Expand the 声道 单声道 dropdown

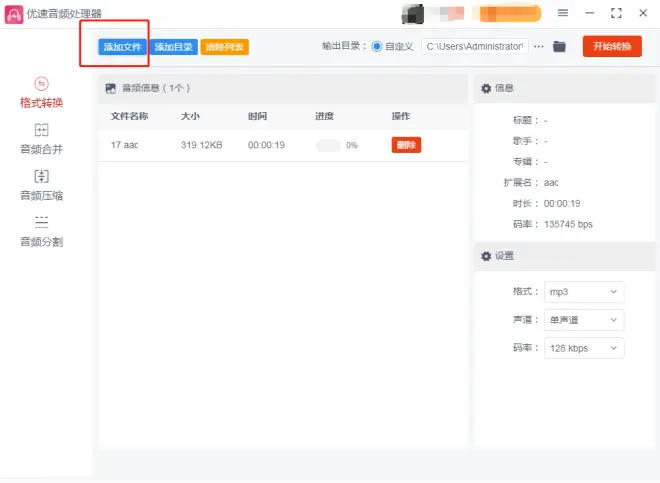click(x=584, y=320)
